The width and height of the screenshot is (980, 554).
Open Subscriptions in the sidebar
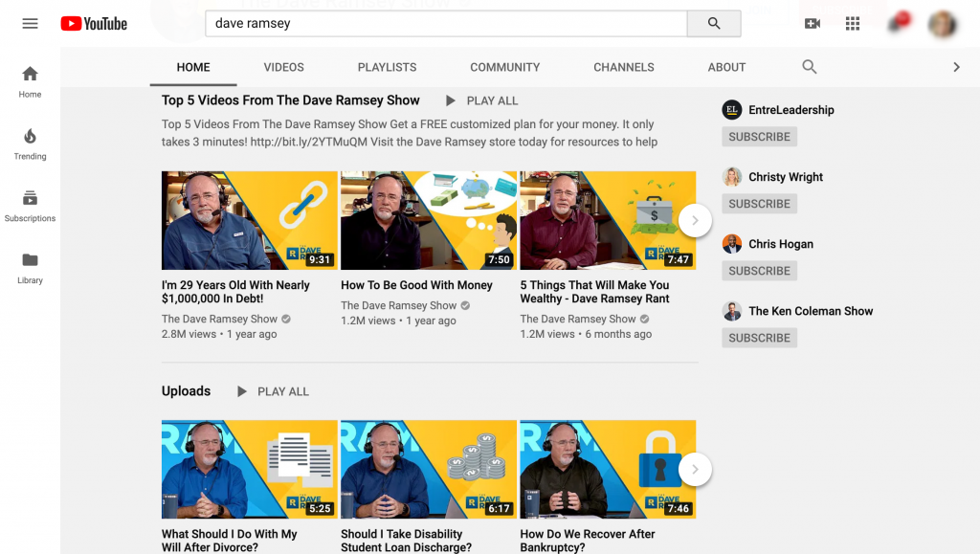[x=30, y=206]
